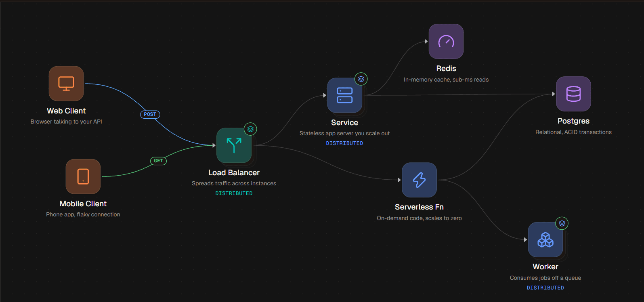Click the layers badge on Load Balancer
The width and height of the screenshot is (644, 302).
pyautogui.click(x=250, y=129)
